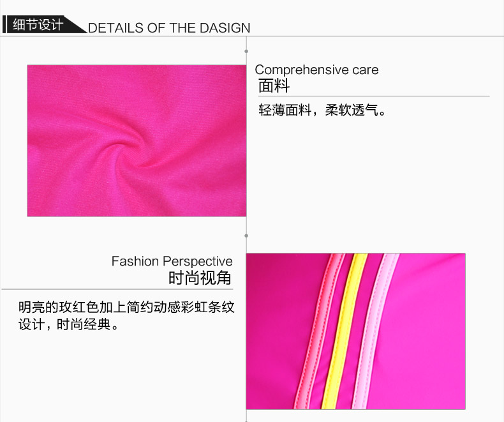The image size is (504, 422).
Task: Click the 轻薄面料，柔软透气 description
Action: pyautogui.click(x=322, y=110)
